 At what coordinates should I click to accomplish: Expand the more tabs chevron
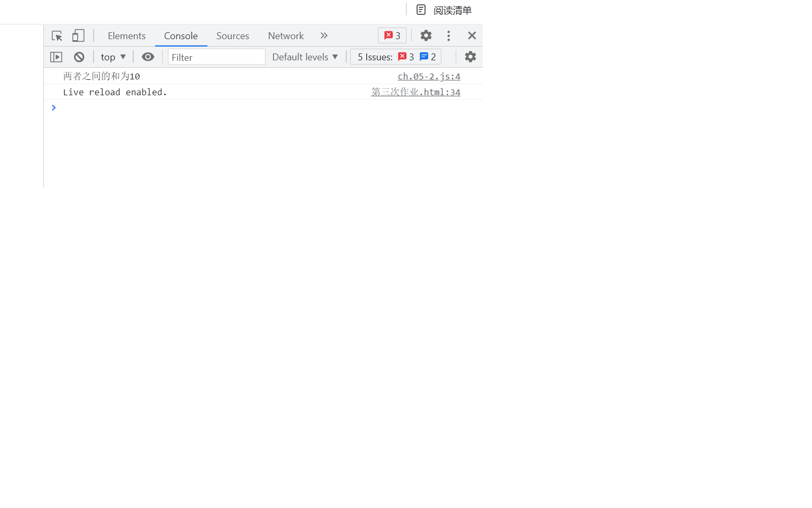tap(324, 35)
